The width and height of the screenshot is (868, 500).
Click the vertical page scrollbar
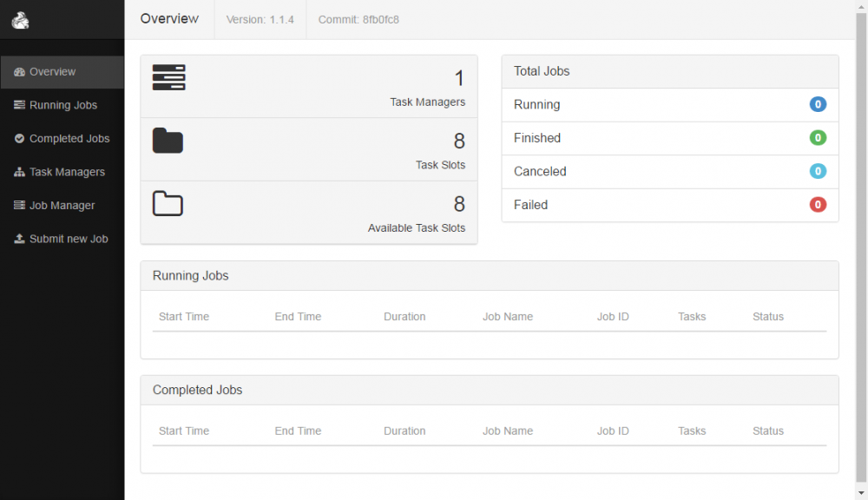pos(861,243)
